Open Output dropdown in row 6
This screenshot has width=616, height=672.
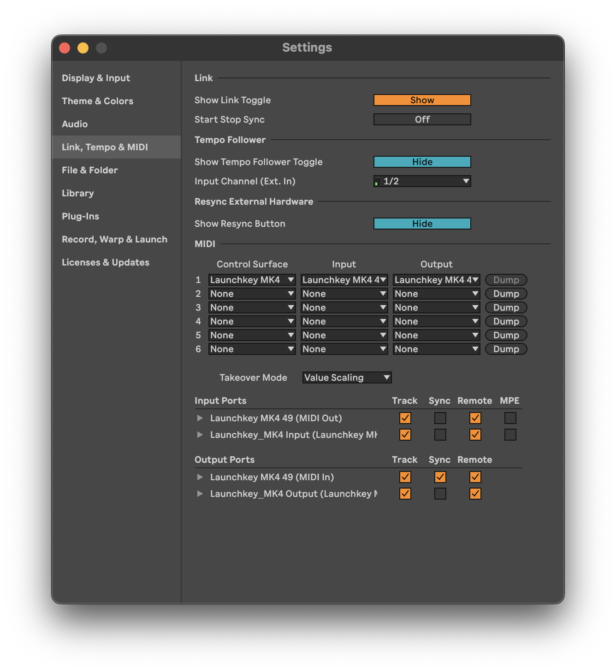coord(437,349)
